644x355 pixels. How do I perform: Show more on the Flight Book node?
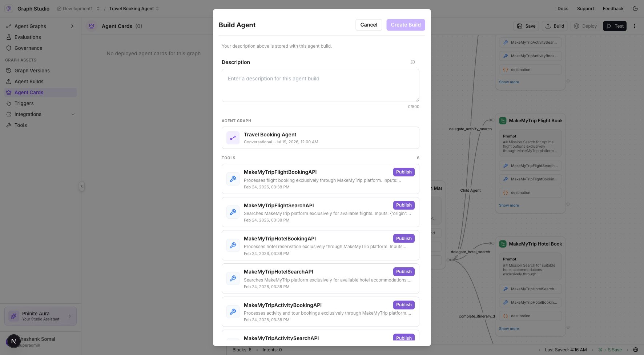pyautogui.click(x=509, y=206)
